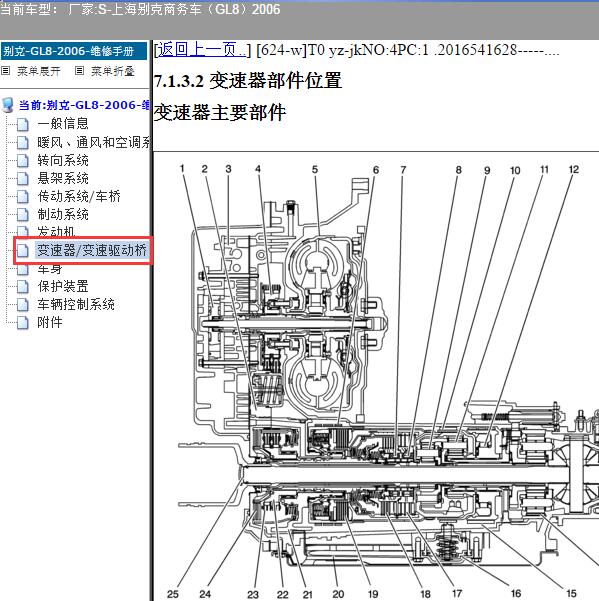Click the page icon beside 一般信息
The height and width of the screenshot is (601, 599).
[23, 124]
